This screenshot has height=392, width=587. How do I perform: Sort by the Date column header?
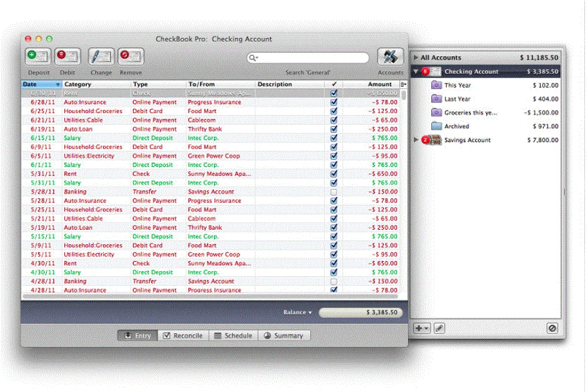coord(41,84)
